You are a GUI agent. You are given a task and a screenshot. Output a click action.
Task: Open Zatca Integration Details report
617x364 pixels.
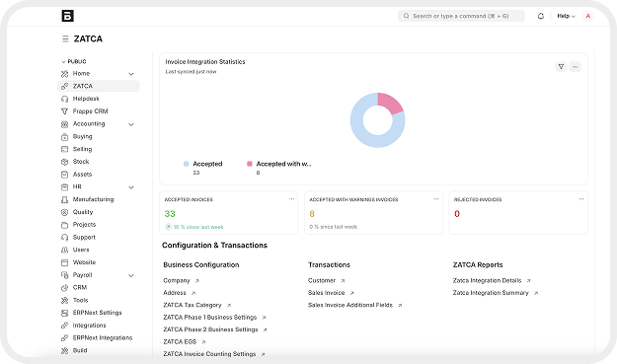click(x=487, y=281)
